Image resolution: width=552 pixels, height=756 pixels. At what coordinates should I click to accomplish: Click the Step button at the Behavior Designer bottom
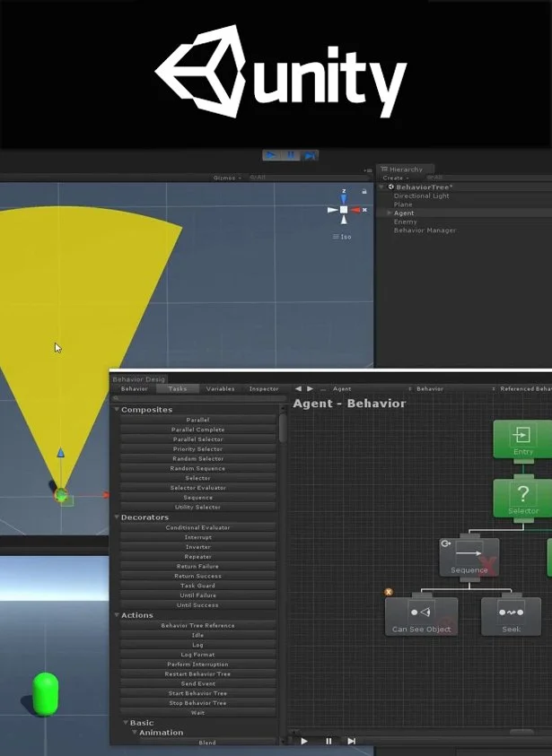coord(352,741)
